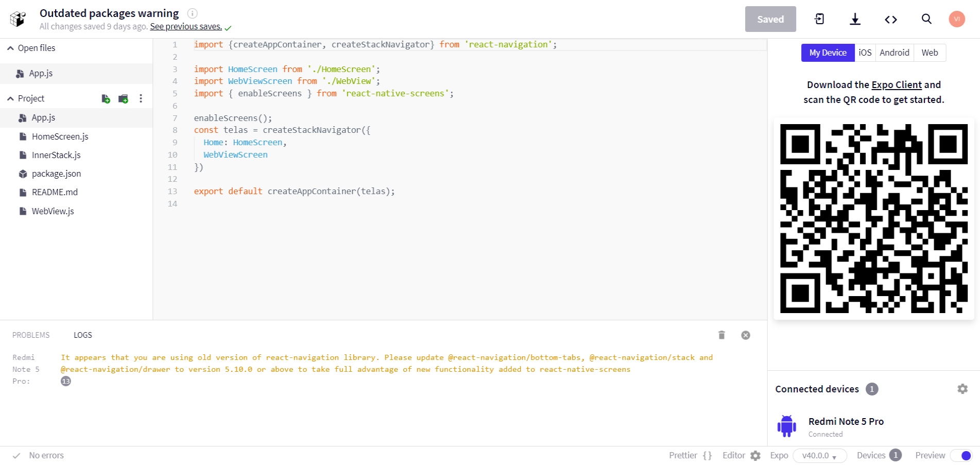Select App.js under Open files
This screenshot has height=465, width=980.
pyautogui.click(x=76, y=74)
